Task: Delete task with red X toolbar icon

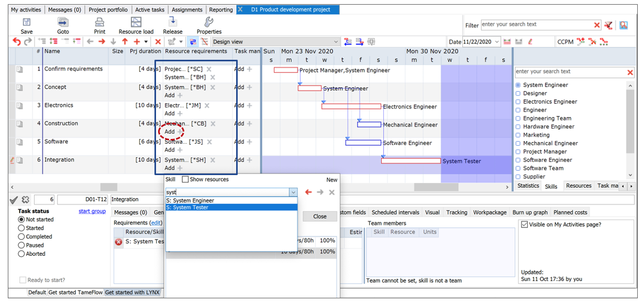Action: tap(158, 41)
